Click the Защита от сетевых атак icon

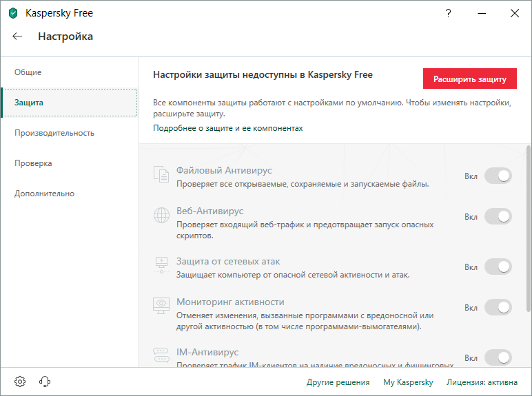pos(161,267)
